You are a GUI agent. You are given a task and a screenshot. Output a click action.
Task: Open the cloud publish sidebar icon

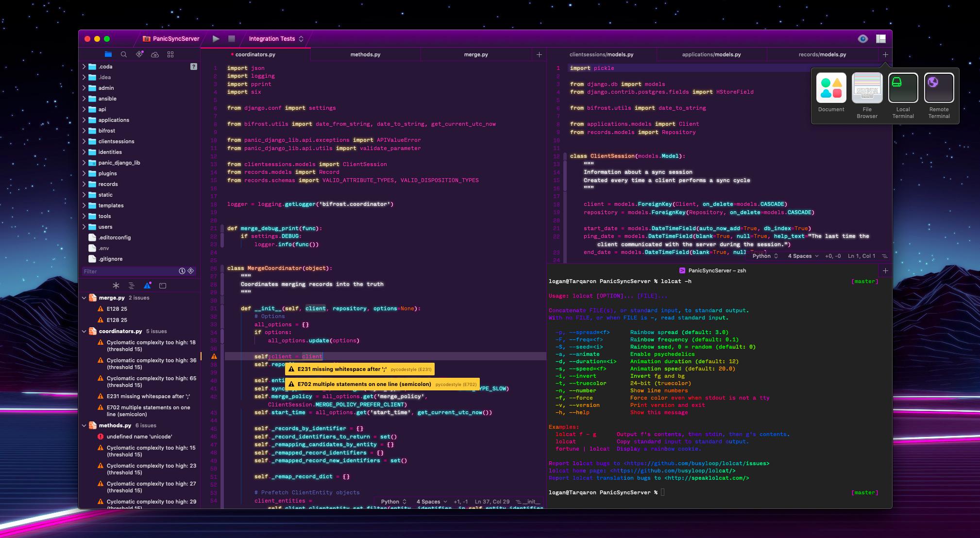pyautogui.click(x=155, y=54)
